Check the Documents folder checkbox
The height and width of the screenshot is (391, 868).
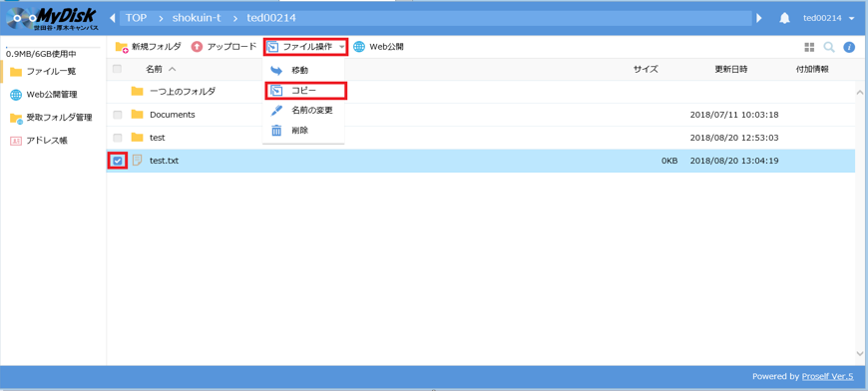pos(118,115)
